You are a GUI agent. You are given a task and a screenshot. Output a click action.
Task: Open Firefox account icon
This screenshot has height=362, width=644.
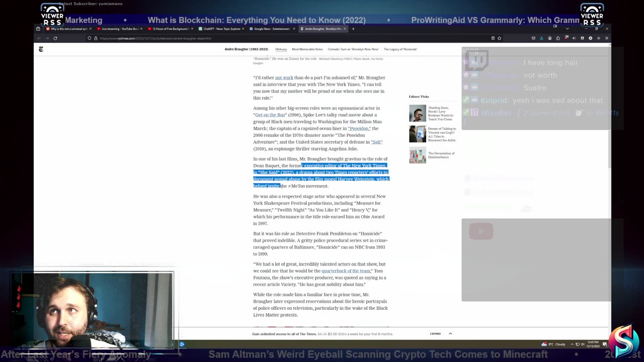[x=550, y=38]
